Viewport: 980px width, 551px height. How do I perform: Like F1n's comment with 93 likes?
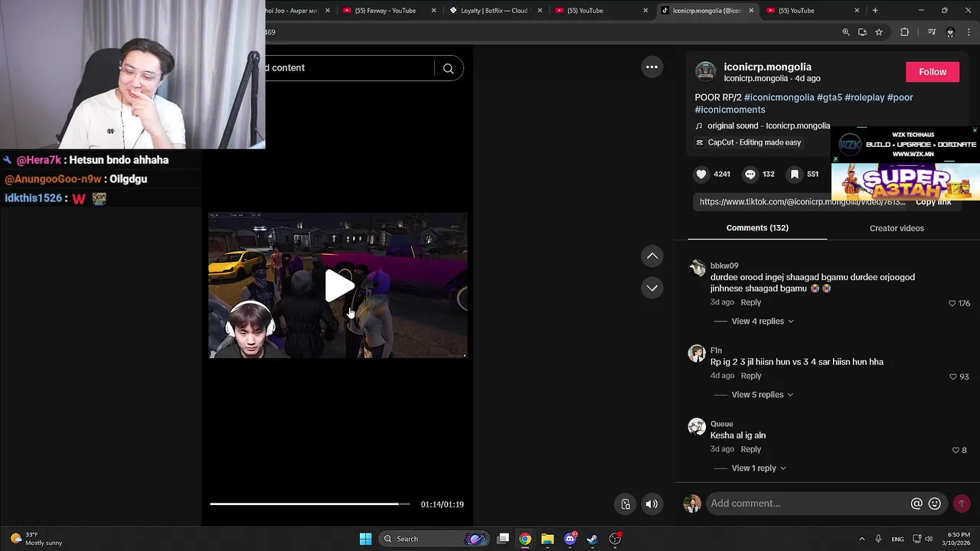(x=953, y=377)
